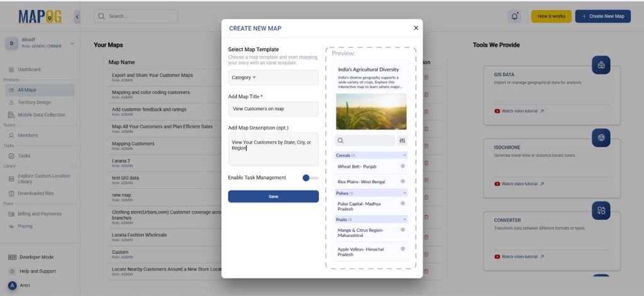
Task: Click the Help and Support icon
Action: pyautogui.click(x=12, y=271)
